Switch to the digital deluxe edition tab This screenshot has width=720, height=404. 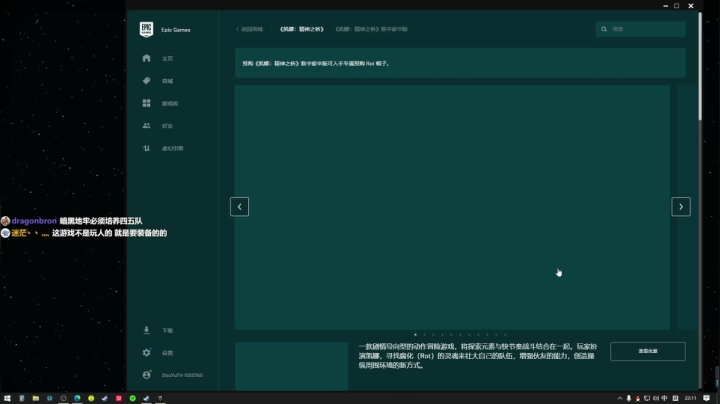[x=371, y=29]
